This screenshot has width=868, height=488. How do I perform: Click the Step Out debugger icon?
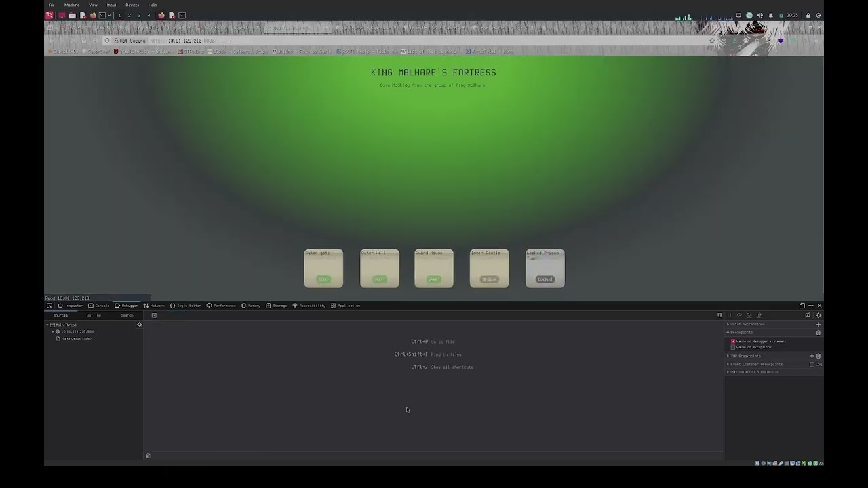point(759,315)
